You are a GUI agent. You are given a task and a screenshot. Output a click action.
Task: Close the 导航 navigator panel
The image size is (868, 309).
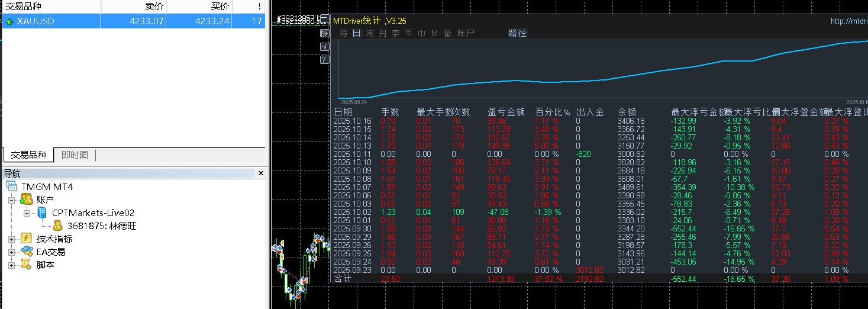pos(261,173)
